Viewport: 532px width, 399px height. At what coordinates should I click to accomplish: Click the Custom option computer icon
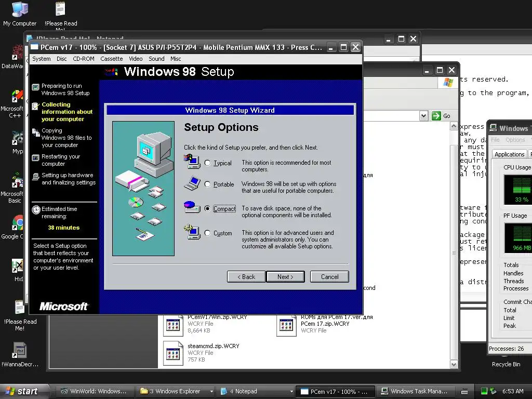coord(192,232)
